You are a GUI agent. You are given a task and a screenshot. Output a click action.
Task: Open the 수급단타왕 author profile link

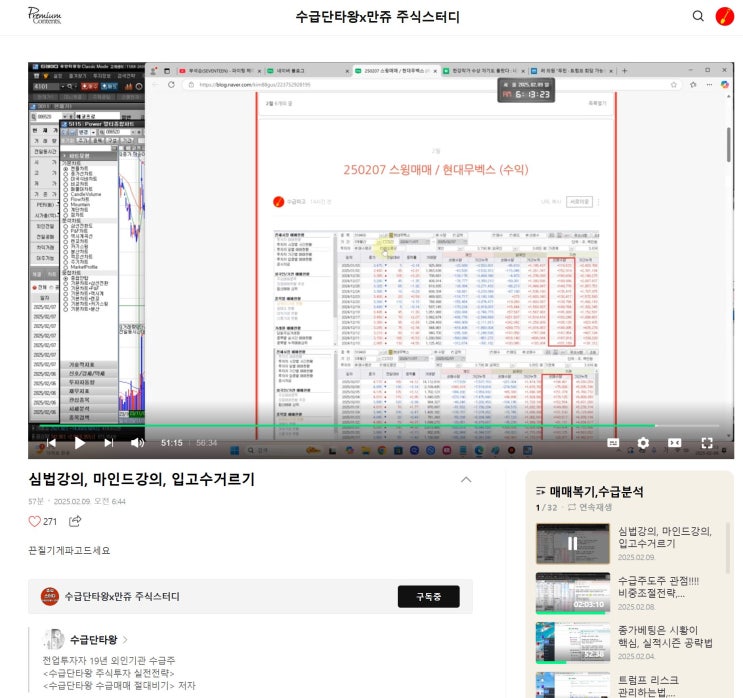pos(93,640)
